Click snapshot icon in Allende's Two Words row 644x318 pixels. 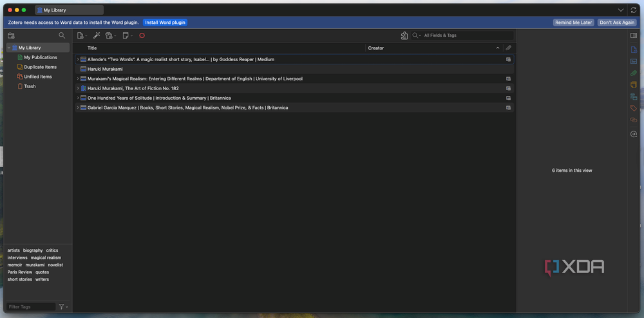pos(509,59)
